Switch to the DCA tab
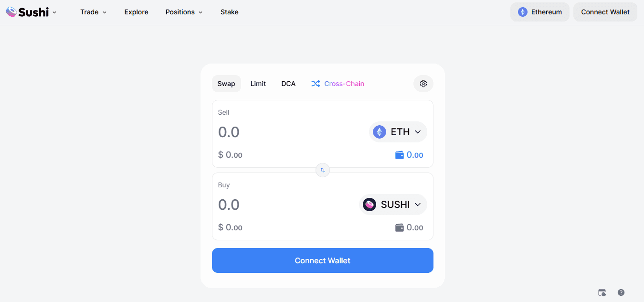Viewport: 644px width, 302px height. 288,84
